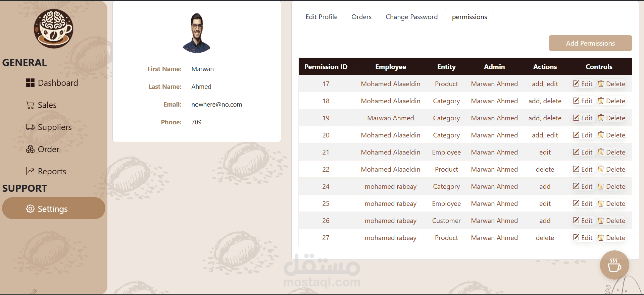The width and height of the screenshot is (644, 295).
Task: Click edit pencil icon for permission 20
Action: tap(576, 135)
